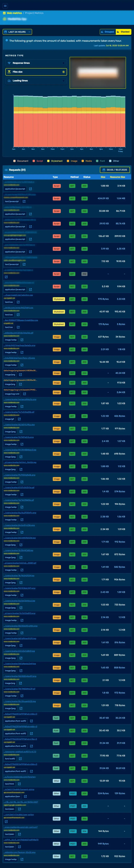Open the beta2x.png resource link
Image resolution: width=134 pixels, height=868 pixels.
tap(20, 345)
